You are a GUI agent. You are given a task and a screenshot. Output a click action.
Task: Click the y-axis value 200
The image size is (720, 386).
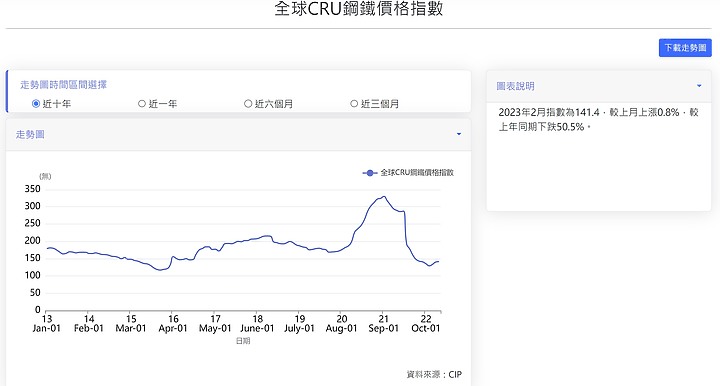(x=32, y=241)
